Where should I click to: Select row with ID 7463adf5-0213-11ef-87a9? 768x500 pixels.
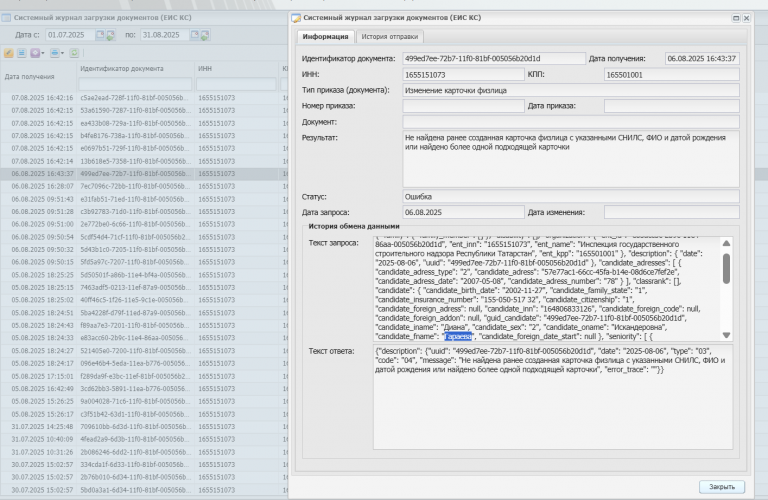tap(144, 287)
